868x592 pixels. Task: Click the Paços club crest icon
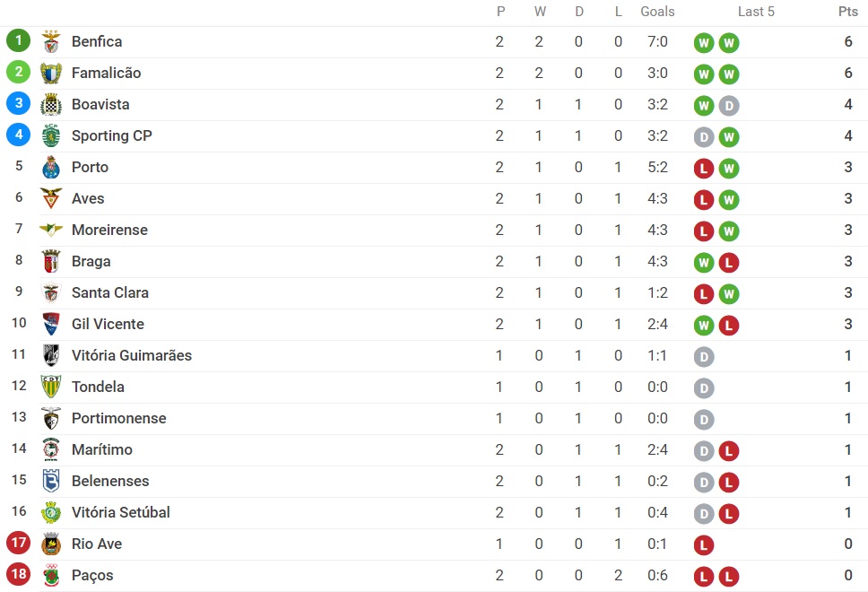click(x=51, y=575)
